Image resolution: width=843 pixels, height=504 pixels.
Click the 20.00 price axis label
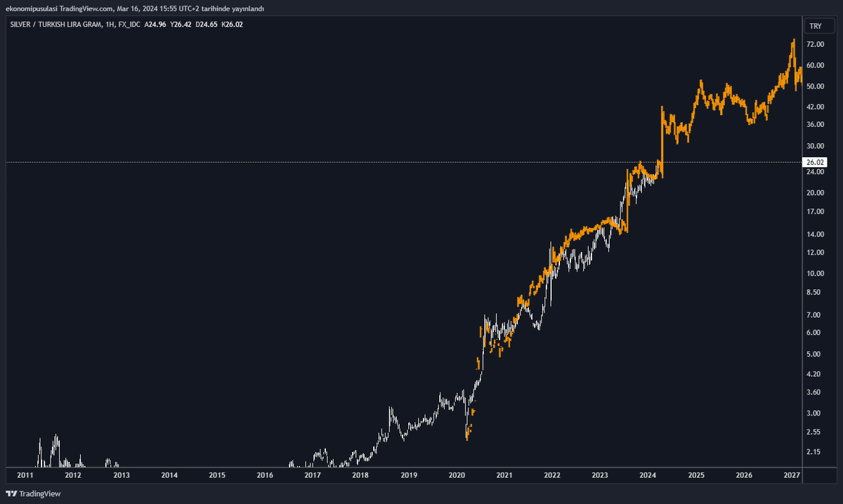[815, 192]
